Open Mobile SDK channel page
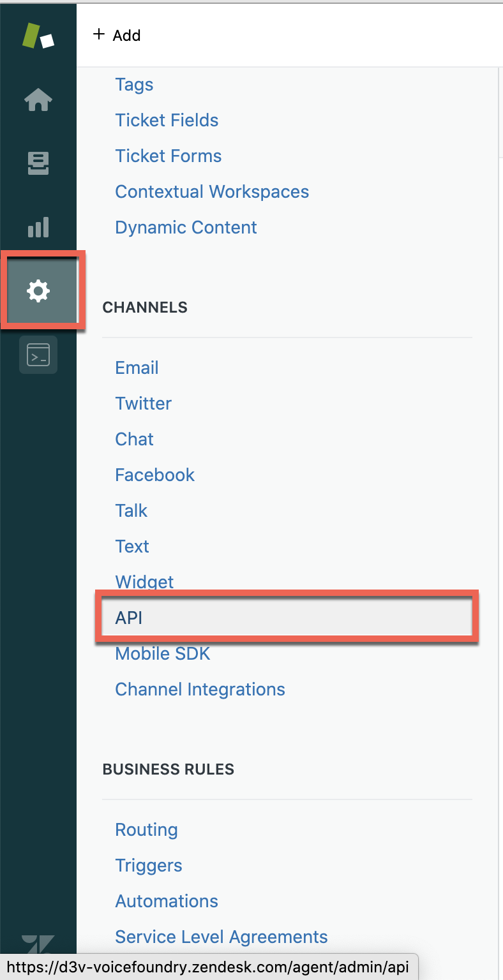The width and height of the screenshot is (503, 980). pos(162,654)
